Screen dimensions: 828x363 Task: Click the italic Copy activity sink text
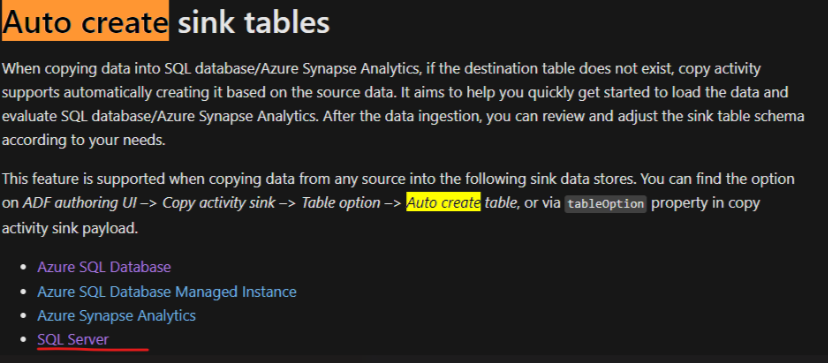point(219,203)
